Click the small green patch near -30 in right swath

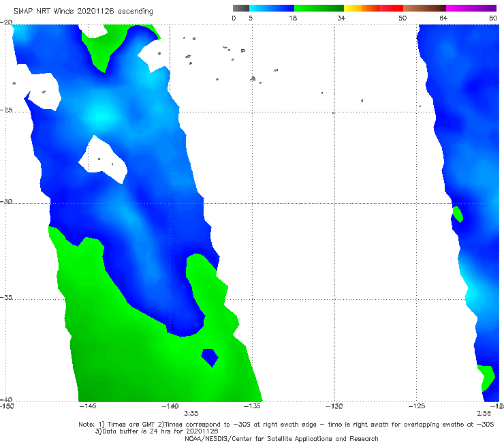(x=458, y=214)
